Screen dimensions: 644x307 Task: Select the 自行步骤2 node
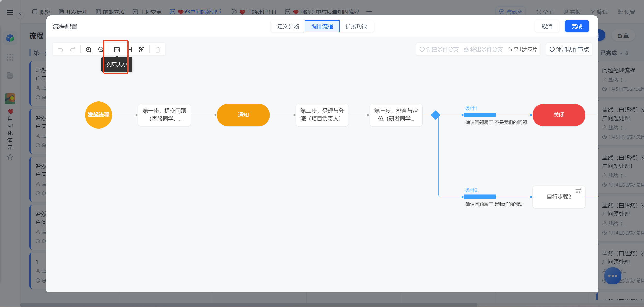tap(559, 197)
